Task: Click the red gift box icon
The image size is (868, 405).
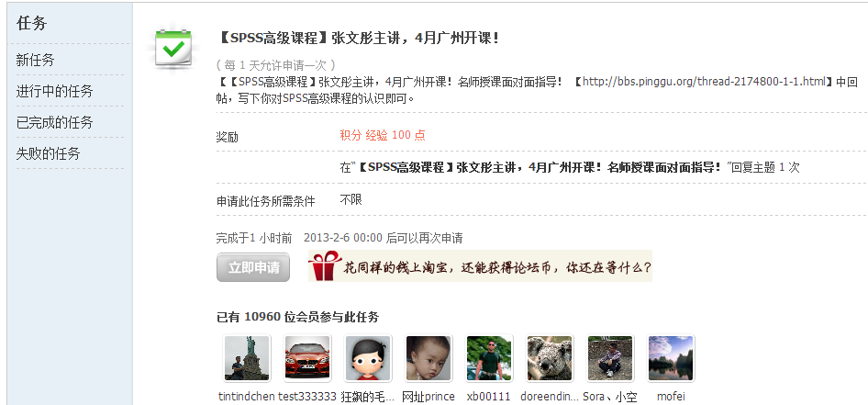Action: 326,266
